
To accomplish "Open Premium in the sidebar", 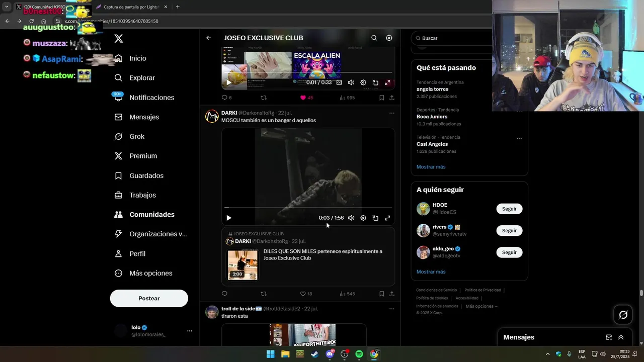I will pos(136,156).
